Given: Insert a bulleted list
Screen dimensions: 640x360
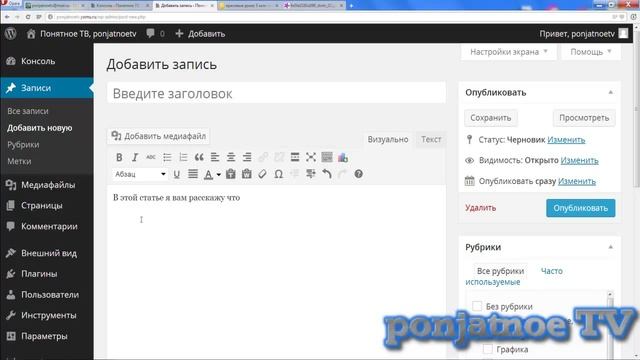Looking at the screenshot, I should pyautogui.click(x=167, y=158).
